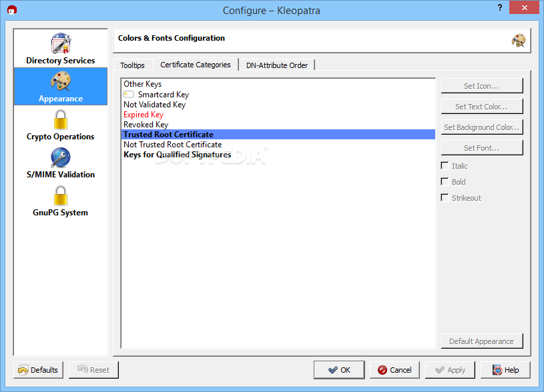Click the question mark help button

pos(499,7)
